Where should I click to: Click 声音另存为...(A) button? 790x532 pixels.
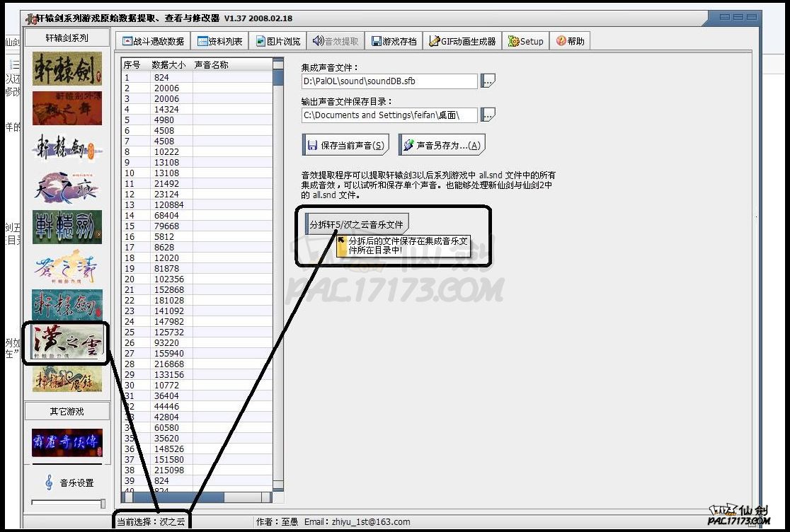(442, 146)
